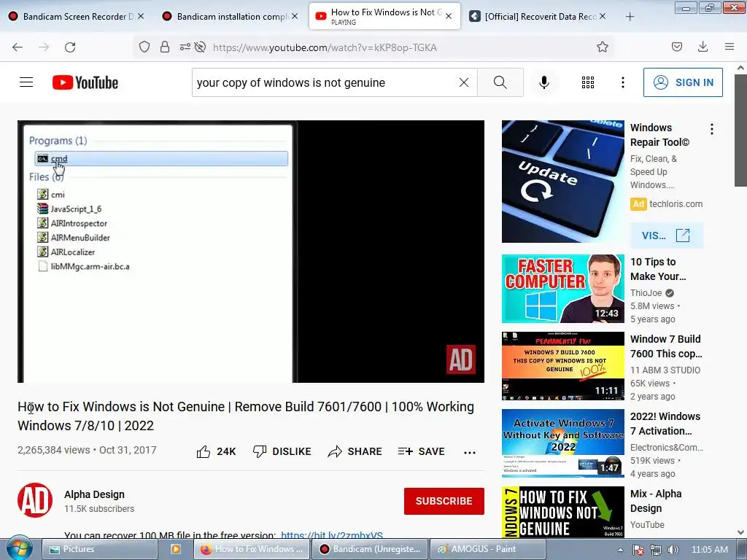
Task: Click the VIS... ad visit button
Action: pyautogui.click(x=666, y=236)
